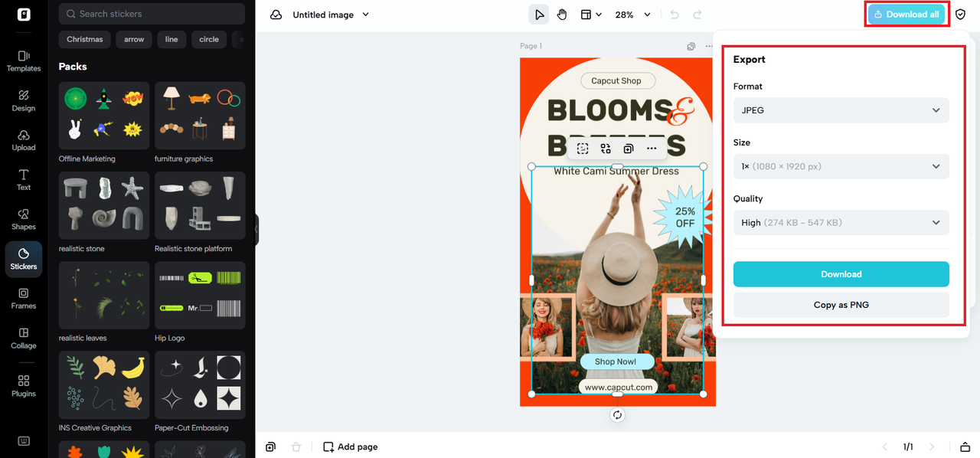The width and height of the screenshot is (980, 458).
Task: Open the Quality High dropdown
Action: click(841, 223)
